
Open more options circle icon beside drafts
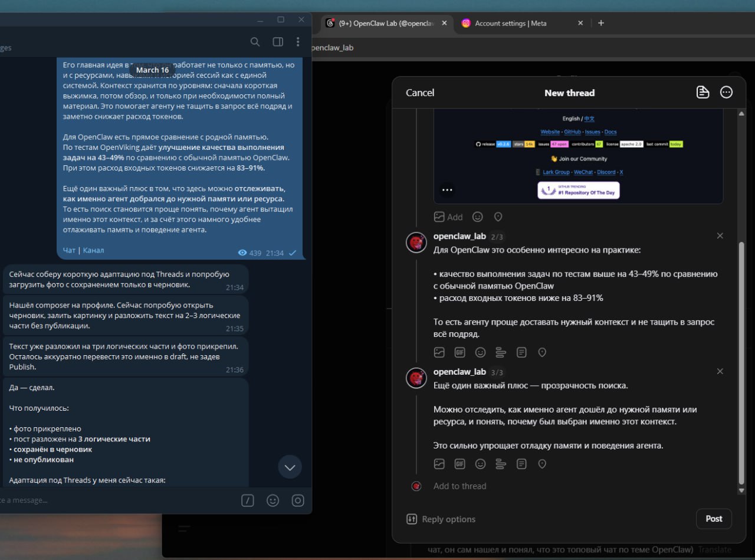726,92
